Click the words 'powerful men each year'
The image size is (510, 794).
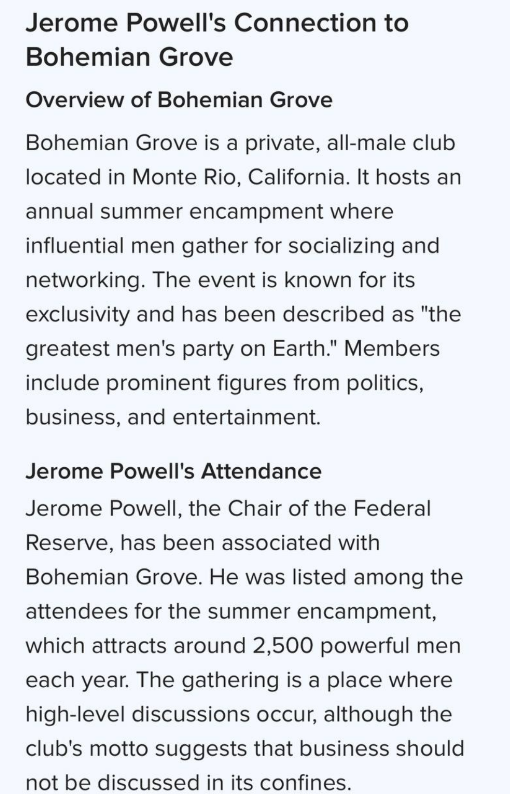point(243,663)
